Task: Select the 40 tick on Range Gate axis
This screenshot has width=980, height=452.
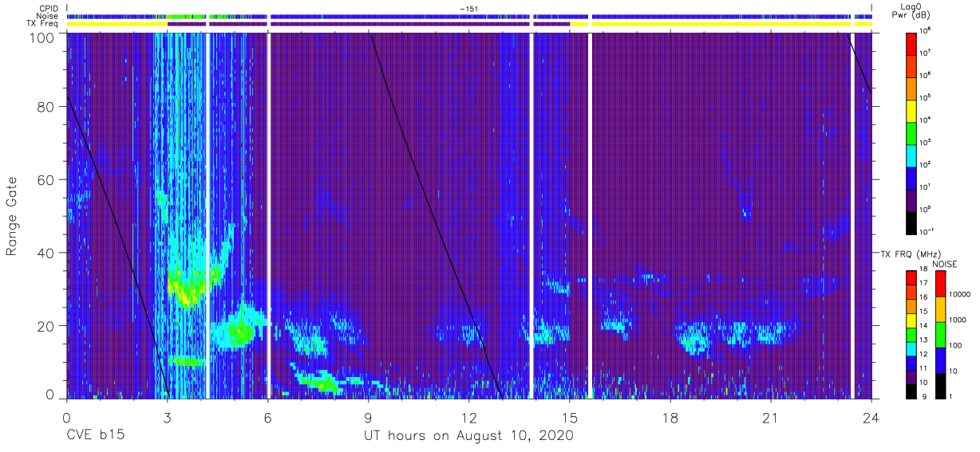Action: [x=46, y=253]
